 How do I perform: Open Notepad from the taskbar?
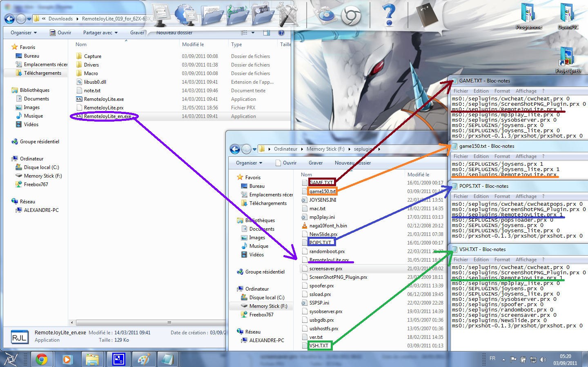click(x=167, y=359)
